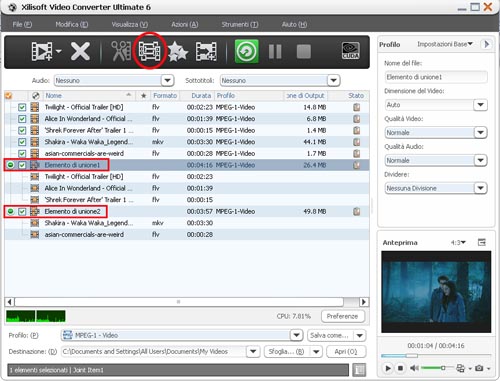Image resolution: width=500 pixels, height=381 pixels.
Task: Click the CUDA acceleration icon
Action: point(351,51)
